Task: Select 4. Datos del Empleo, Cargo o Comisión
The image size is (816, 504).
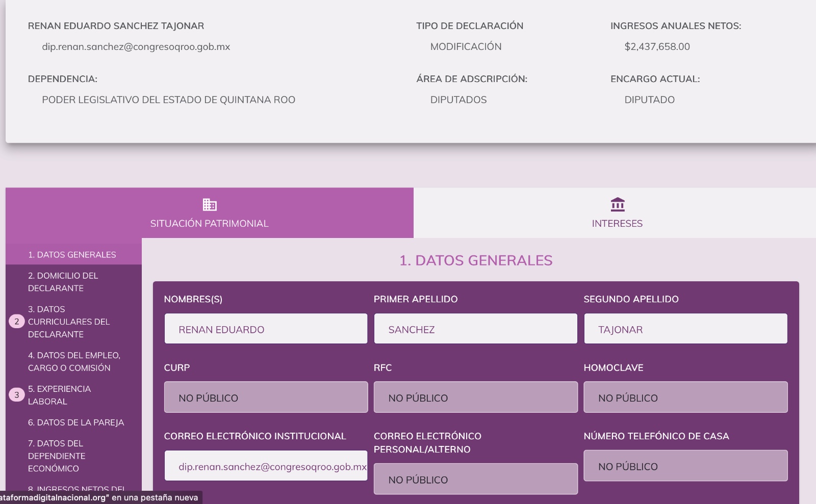Action: 74,361
